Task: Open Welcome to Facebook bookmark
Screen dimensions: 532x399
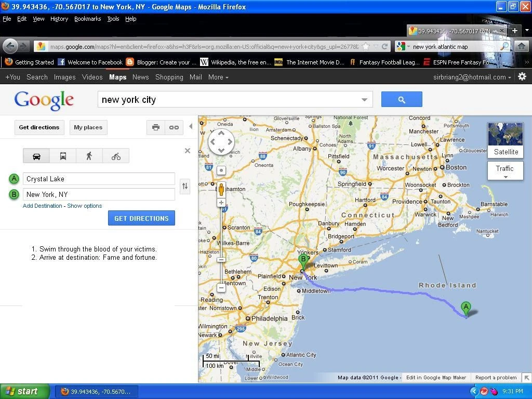Action: (x=90, y=62)
